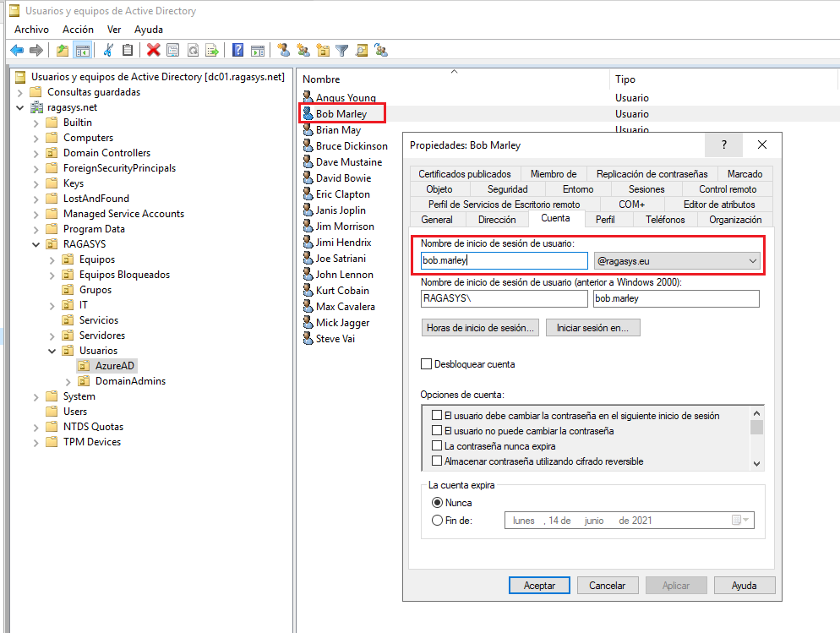Click the Aceptar button

click(x=539, y=585)
